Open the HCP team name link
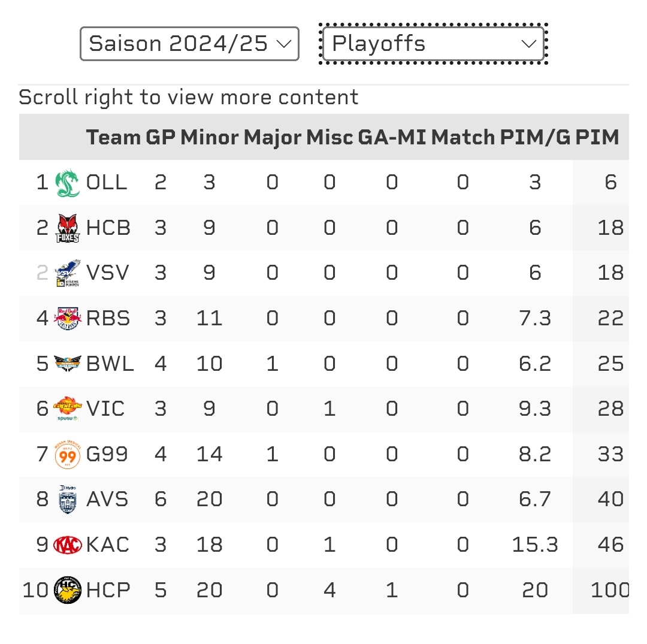 pyautogui.click(x=108, y=590)
